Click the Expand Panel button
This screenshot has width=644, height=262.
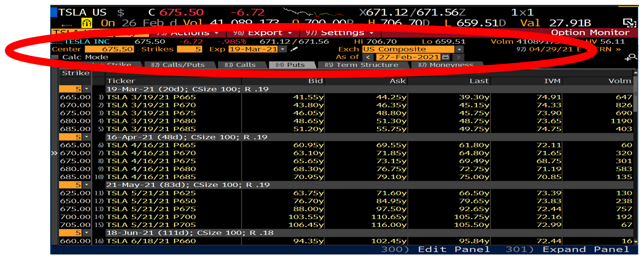click(567, 250)
